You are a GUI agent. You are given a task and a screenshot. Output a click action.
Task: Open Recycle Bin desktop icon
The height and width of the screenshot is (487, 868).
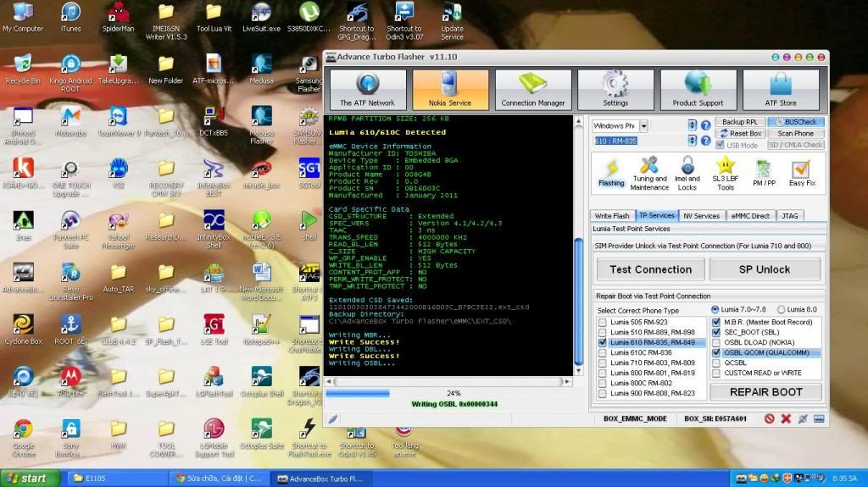pos(23,69)
